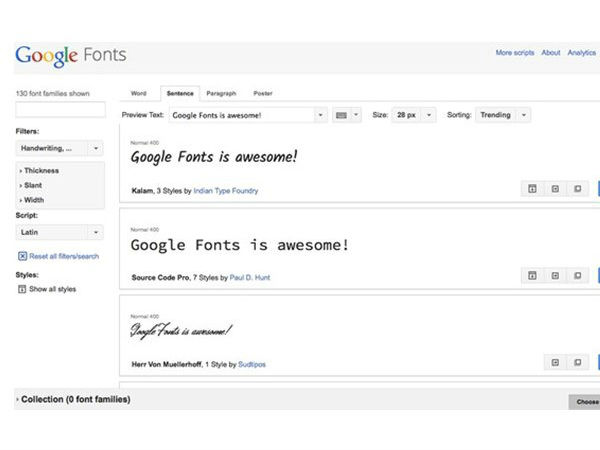Switch to the Poster tab
This screenshot has height=450, width=600.
262,93
